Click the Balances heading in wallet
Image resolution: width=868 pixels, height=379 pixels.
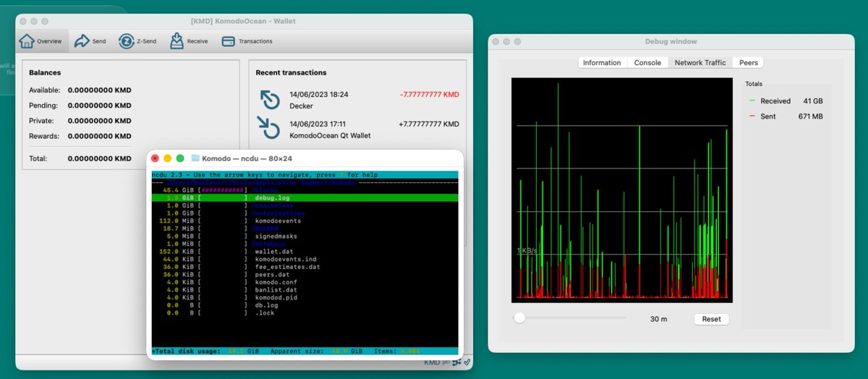[45, 72]
